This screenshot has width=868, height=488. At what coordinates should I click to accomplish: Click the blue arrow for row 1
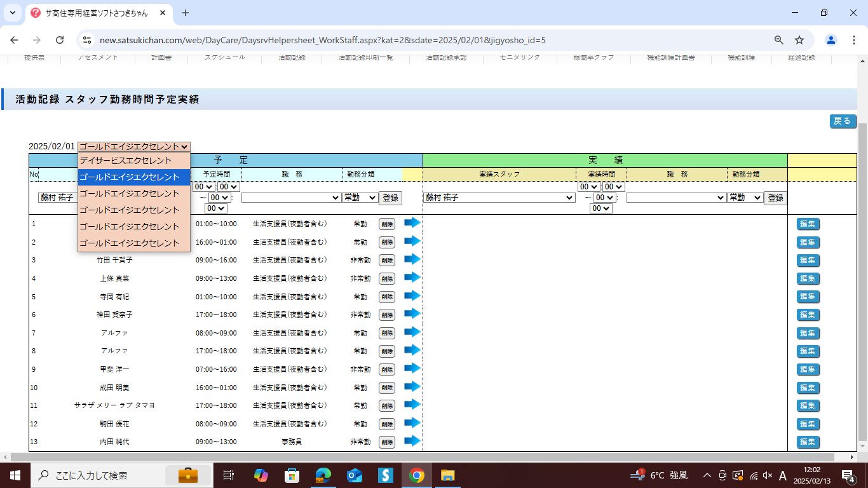click(x=412, y=223)
